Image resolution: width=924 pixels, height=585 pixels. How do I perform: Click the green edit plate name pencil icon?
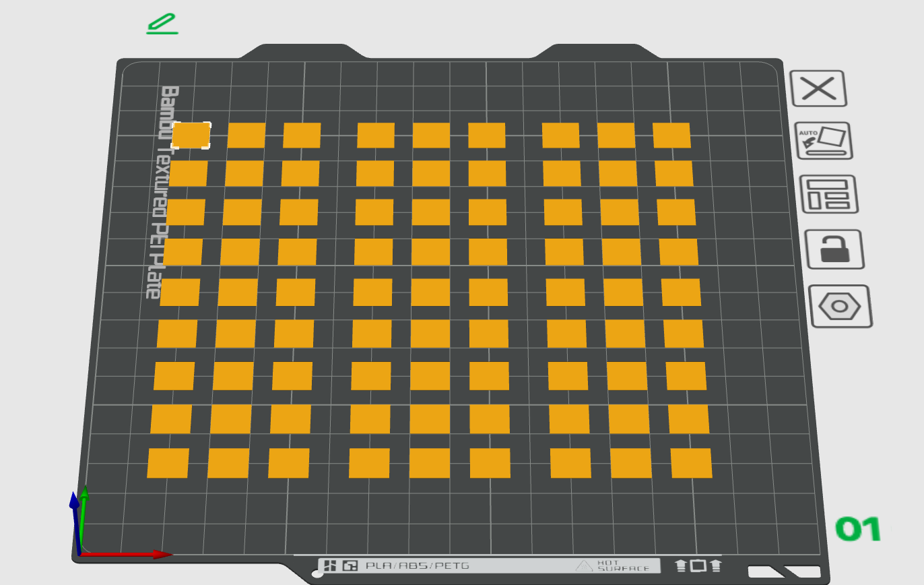(162, 24)
